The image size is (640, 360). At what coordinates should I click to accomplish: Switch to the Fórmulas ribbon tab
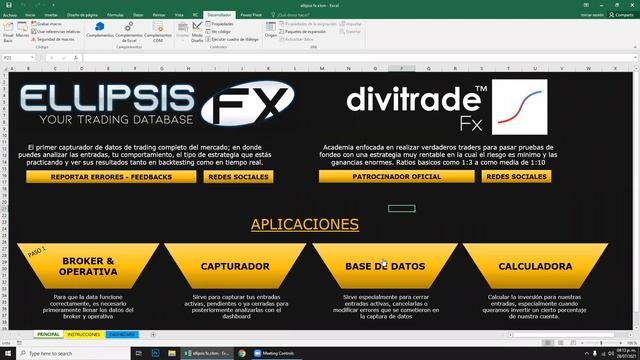(x=115, y=15)
